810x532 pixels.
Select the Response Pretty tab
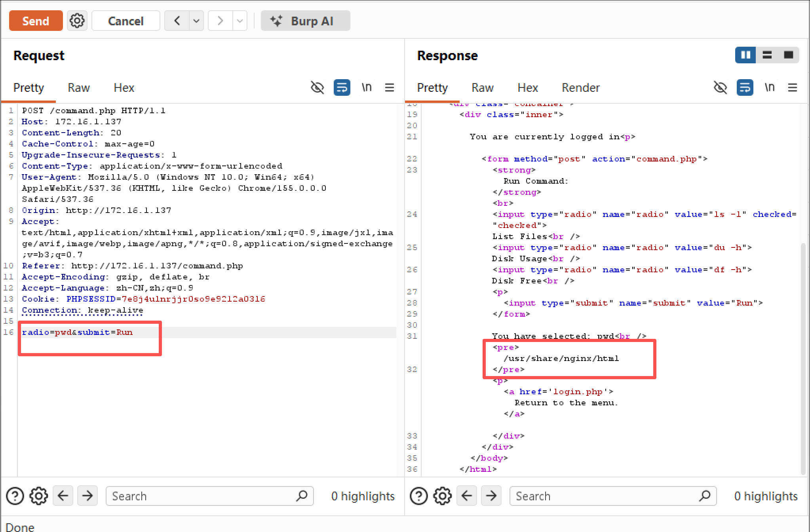[x=432, y=87]
